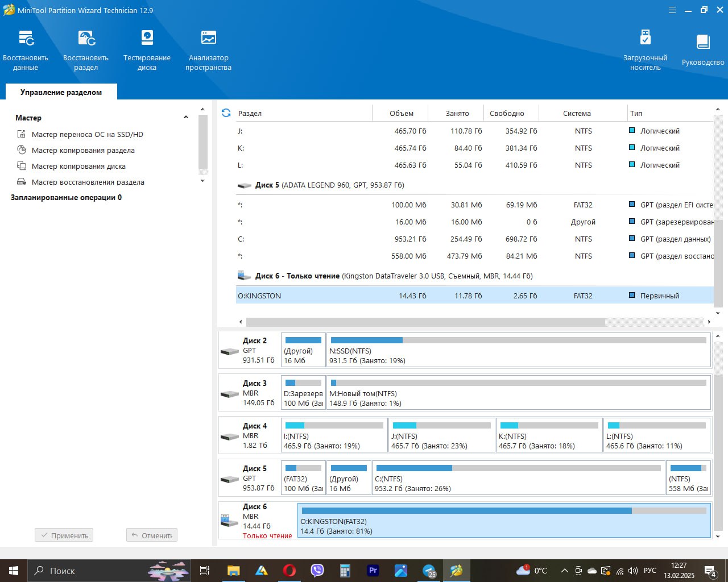The image size is (728, 582).
Task: Open the Руководство manual
Action: [703, 51]
